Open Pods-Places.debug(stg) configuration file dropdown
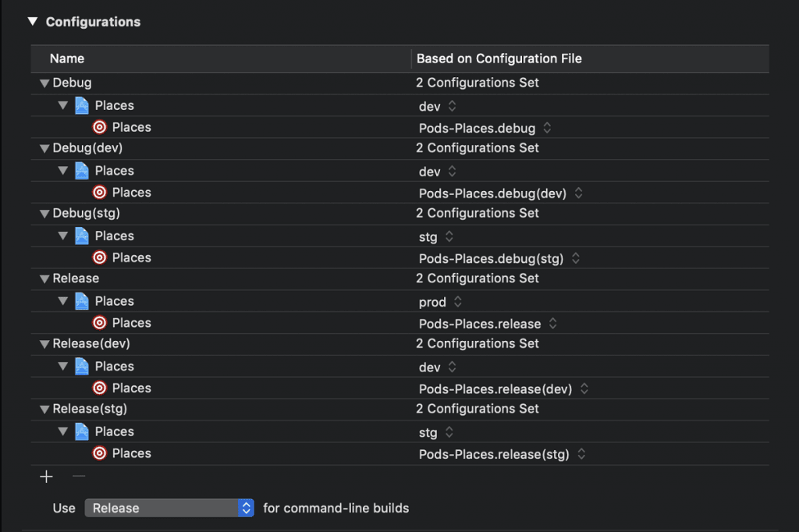 tap(575, 258)
